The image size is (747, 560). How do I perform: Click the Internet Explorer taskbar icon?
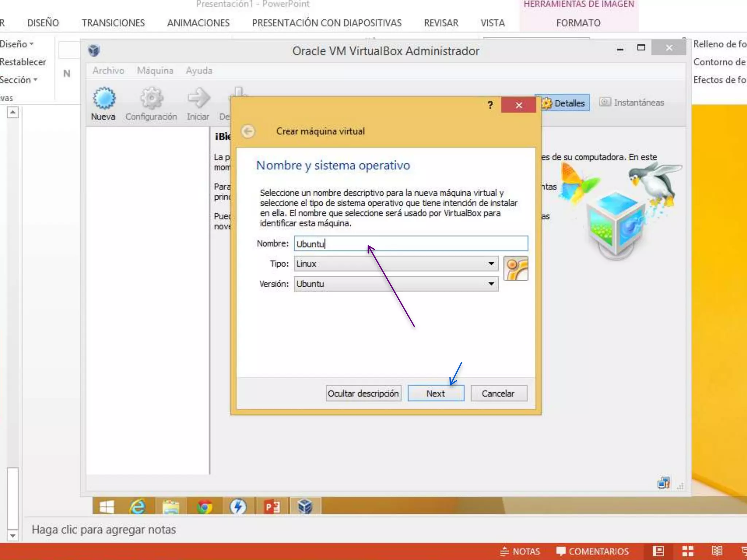coord(138,507)
